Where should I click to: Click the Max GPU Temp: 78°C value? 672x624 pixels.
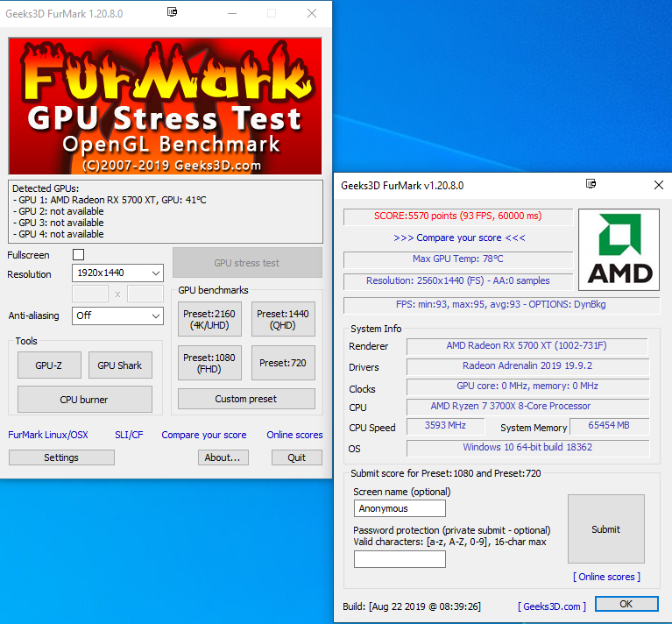(457, 259)
